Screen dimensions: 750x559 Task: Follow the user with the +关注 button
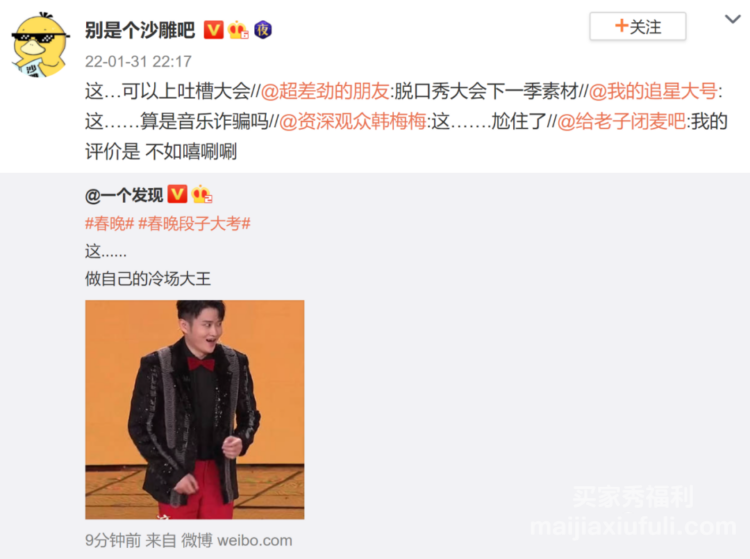638,26
